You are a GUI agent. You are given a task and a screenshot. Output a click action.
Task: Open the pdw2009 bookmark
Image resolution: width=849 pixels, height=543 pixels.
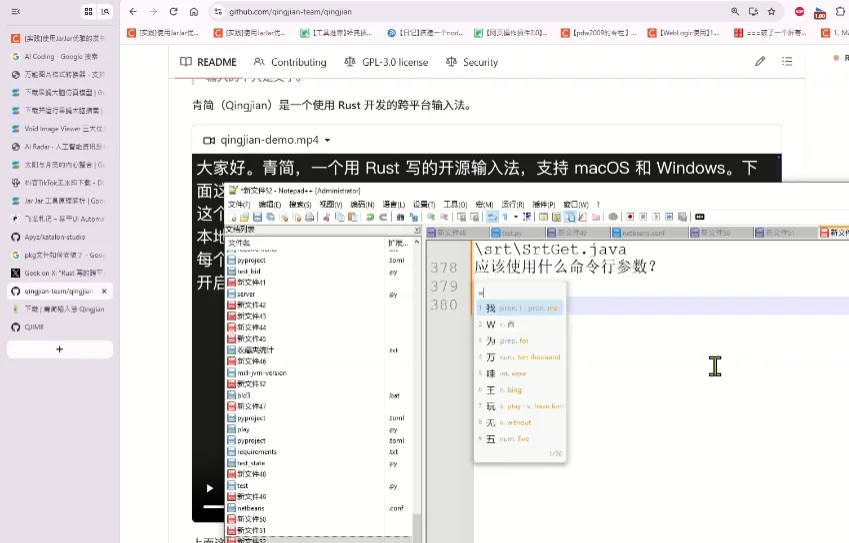tap(599, 33)
